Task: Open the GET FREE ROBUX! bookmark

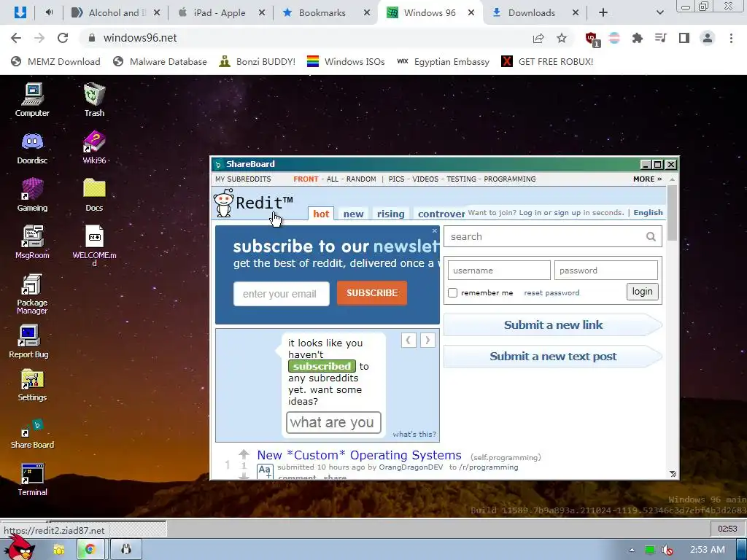Action: coord(547,61)
